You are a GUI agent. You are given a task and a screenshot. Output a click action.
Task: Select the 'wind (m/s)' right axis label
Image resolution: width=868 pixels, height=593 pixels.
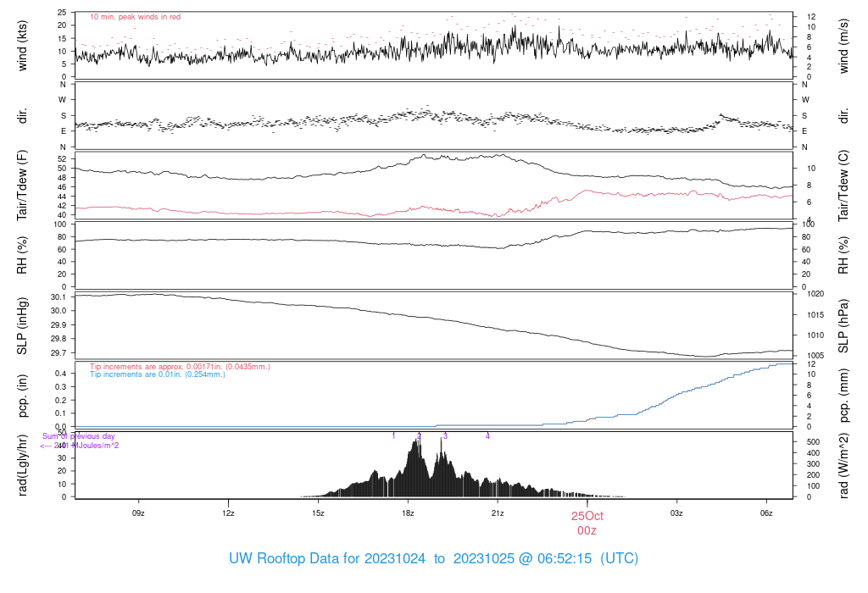pos(843,46)
